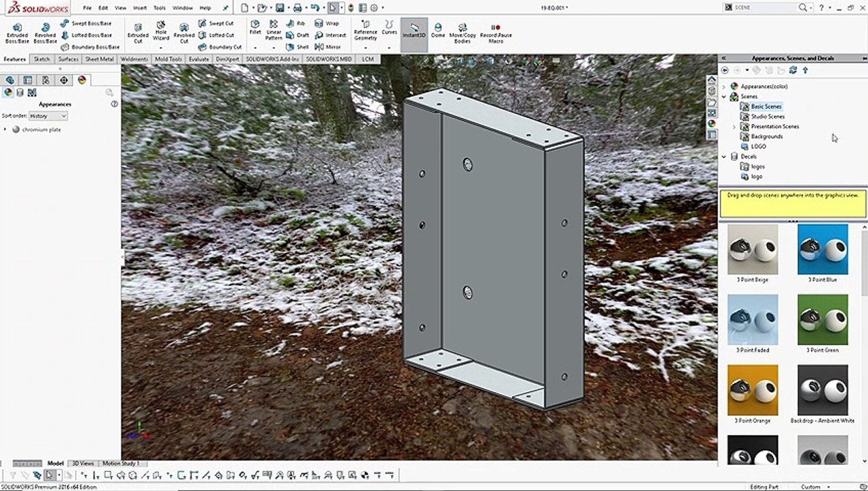Image resolution: width=868 pixels, height=491 pixels.
Task: Open the ConfigurationManager tab
Action: [x=46, y=80]
